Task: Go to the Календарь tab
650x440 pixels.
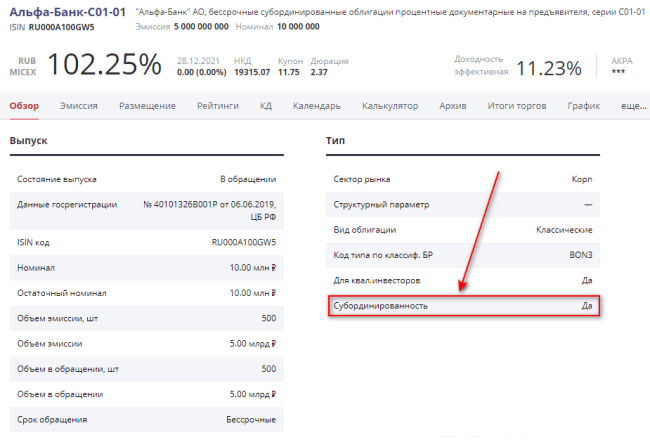Action: [x=316, y=106]
